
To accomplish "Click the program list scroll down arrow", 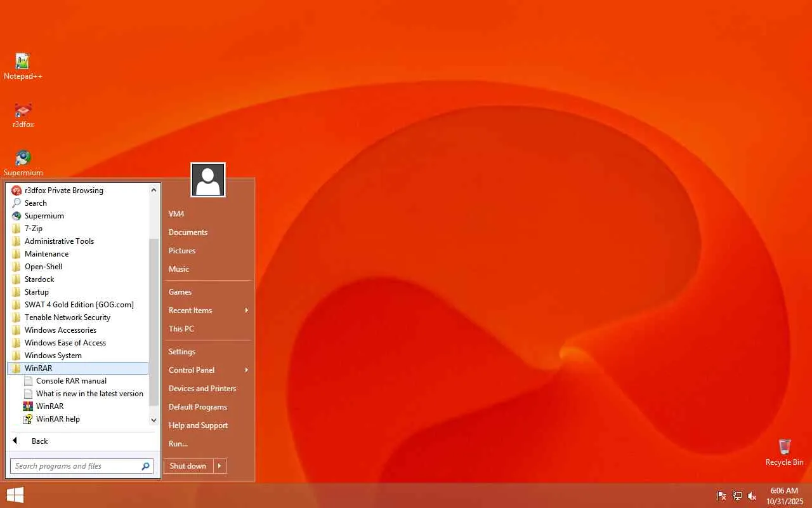I will coord(154,420).
